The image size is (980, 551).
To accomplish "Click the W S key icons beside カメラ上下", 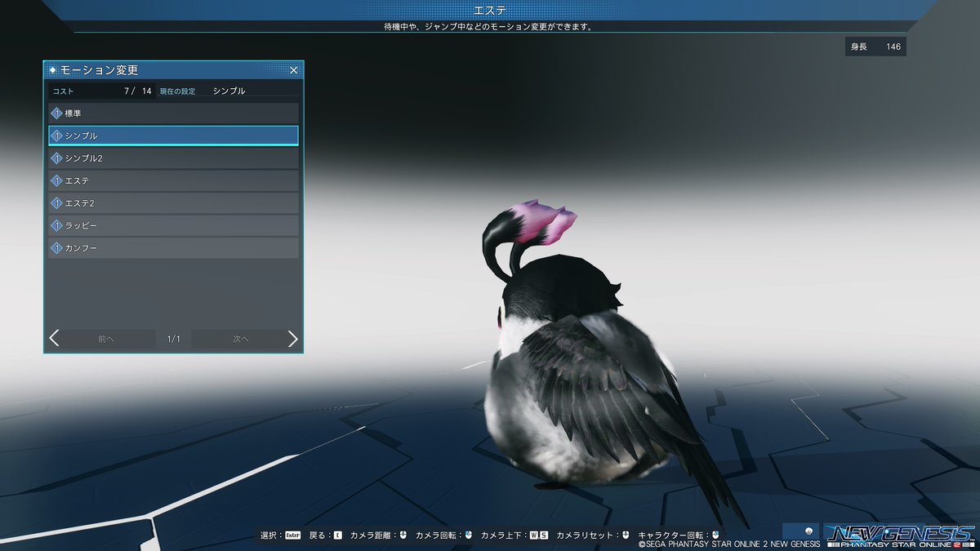I will coord(538,535).
